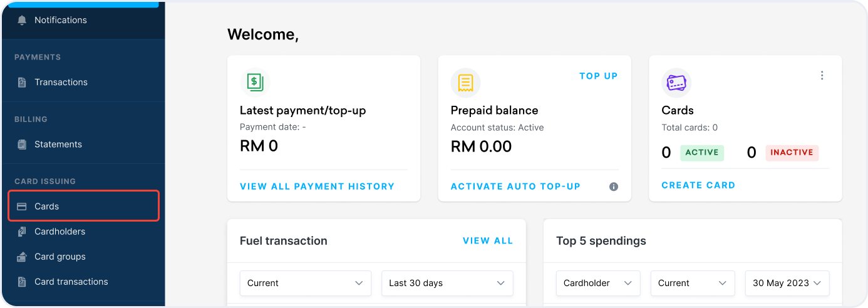This screenshot has height=308, width=868.
Task: Click the Notifications bell icon
Action: pos(23,20)
